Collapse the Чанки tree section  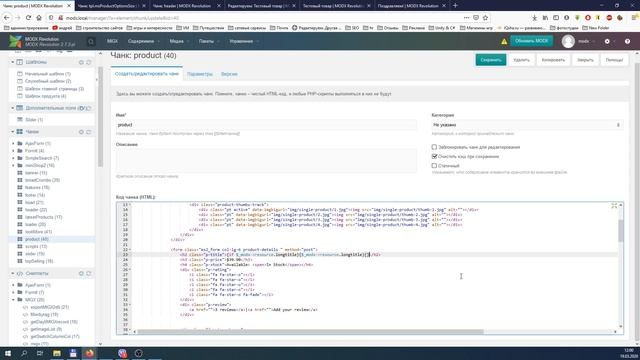pyautogui.click(x=13, y=132)
